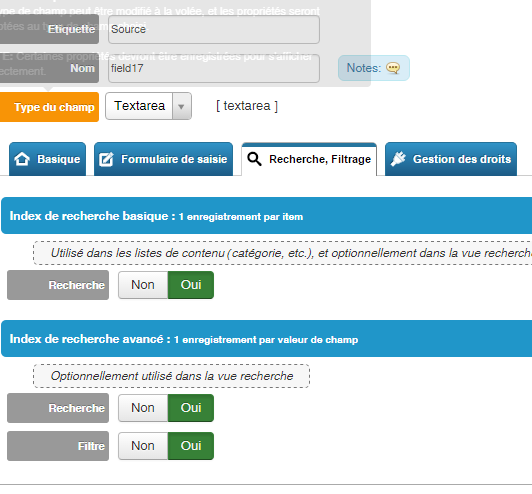The width and height of the screenshot is (532, 494).
Task: Click the Notes button
Action: point(374,68)
